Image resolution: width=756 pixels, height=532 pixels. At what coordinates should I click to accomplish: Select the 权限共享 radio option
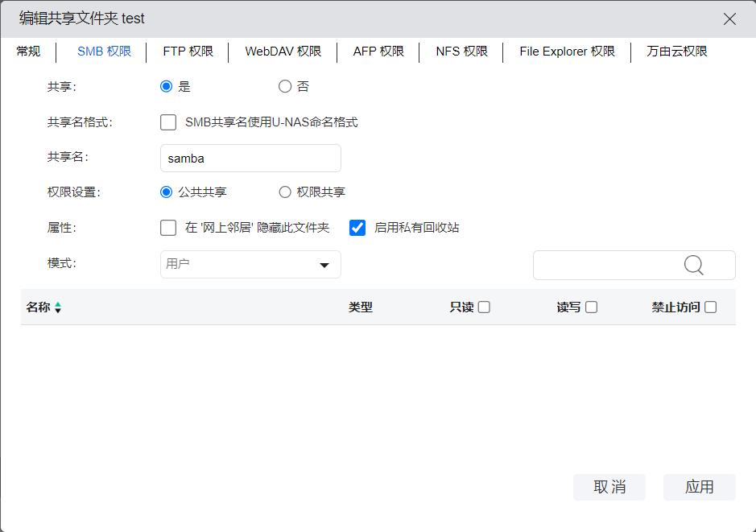point(285,192)
